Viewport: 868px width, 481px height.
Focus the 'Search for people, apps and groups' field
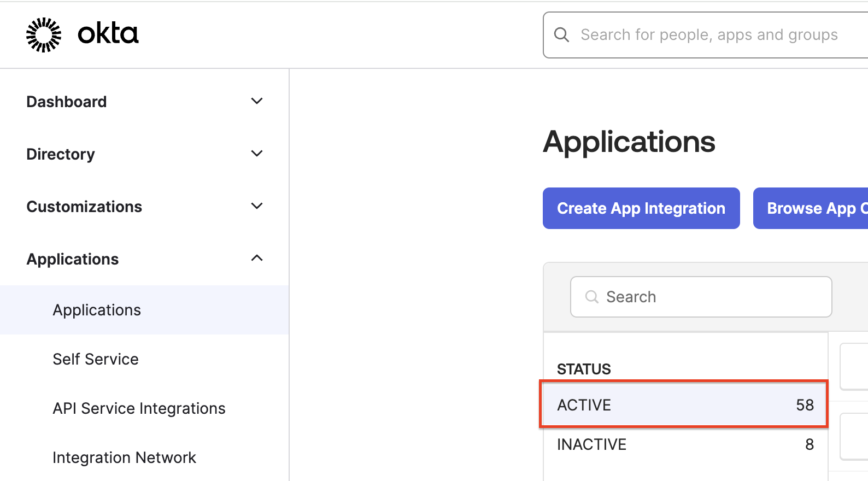[x=706, y=35]
